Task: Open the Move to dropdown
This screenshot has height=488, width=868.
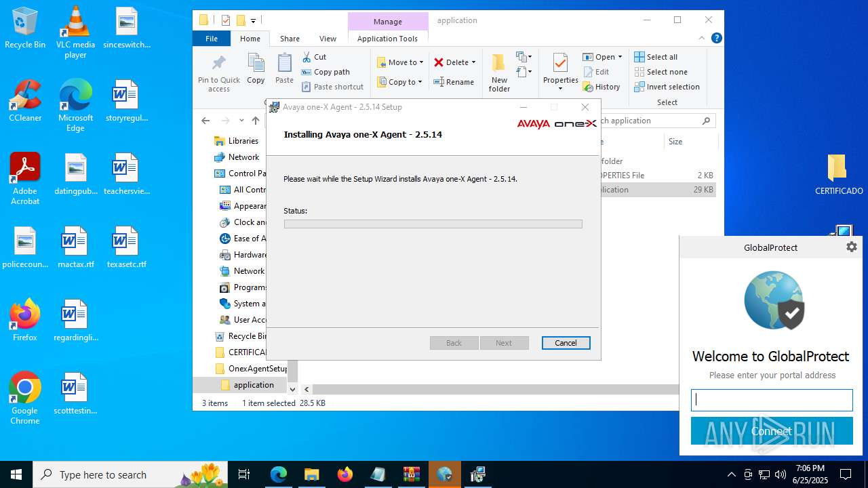Action: point(400,62)
